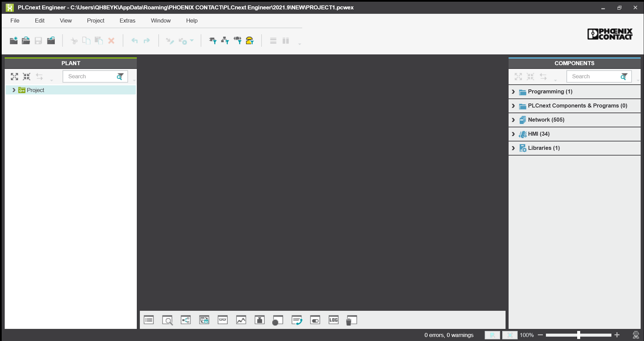Open the recycle bin window icon

click(352, 320)
